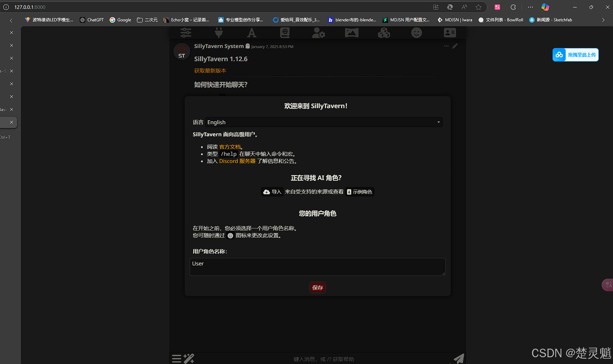This screenshot has width=613, height=364.
Task: Focus the 键入消息 chat input box
Action: [324, 359]
